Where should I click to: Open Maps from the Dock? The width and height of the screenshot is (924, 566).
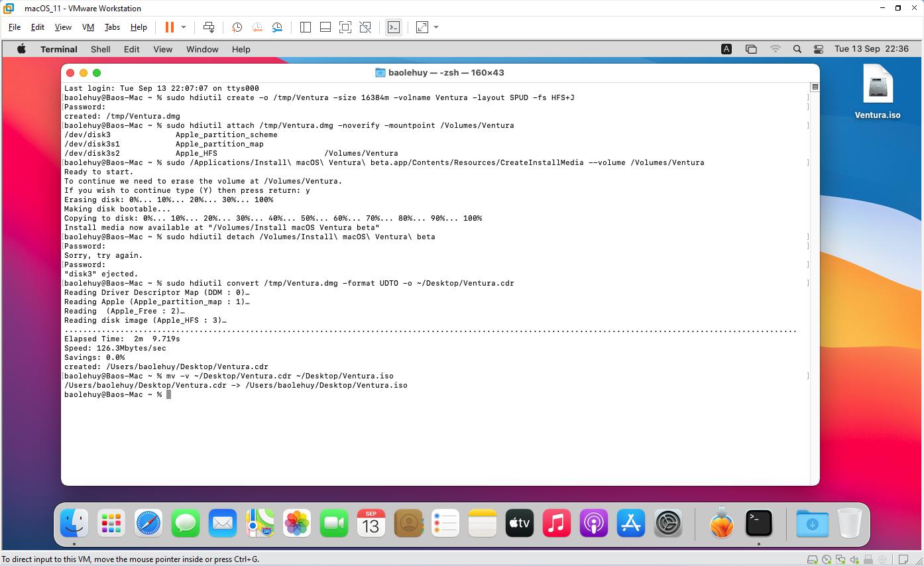point(260,524)
